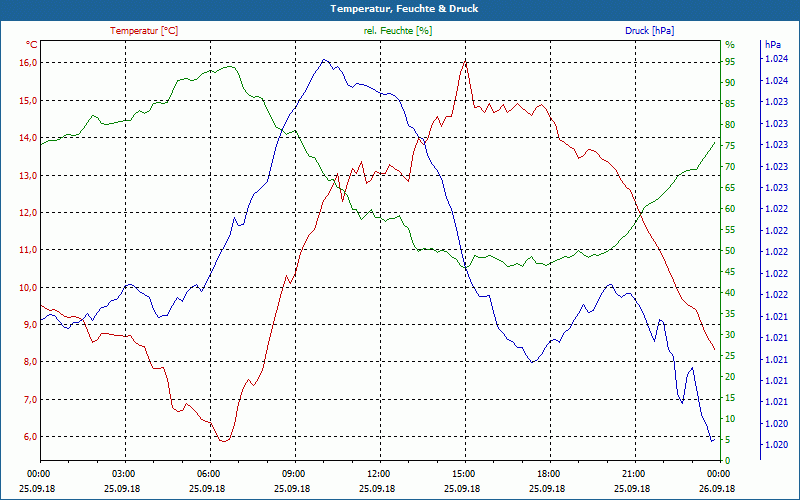Click the "50" humidity axis value

(x=730, y=251)
